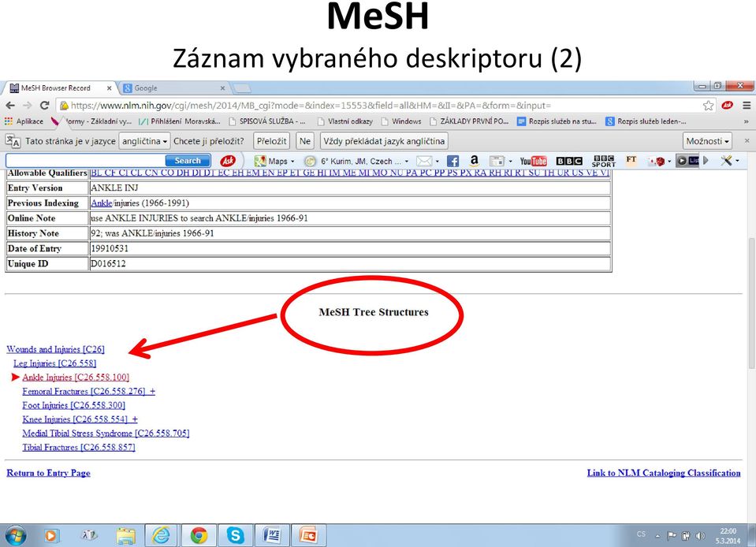Open Vlastní odkazy bookmark
This screenshot has width=756, height=547.
pyautogui.click(x=345, y=121)
